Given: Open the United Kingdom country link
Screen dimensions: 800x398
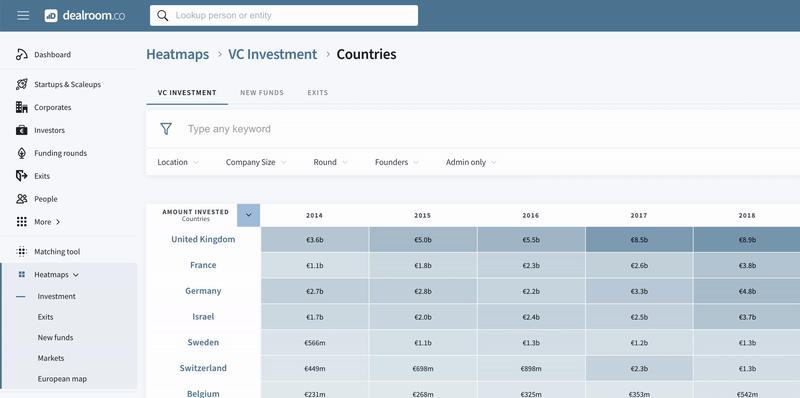Looking at the screenshot, I should (x=203, y=239).
